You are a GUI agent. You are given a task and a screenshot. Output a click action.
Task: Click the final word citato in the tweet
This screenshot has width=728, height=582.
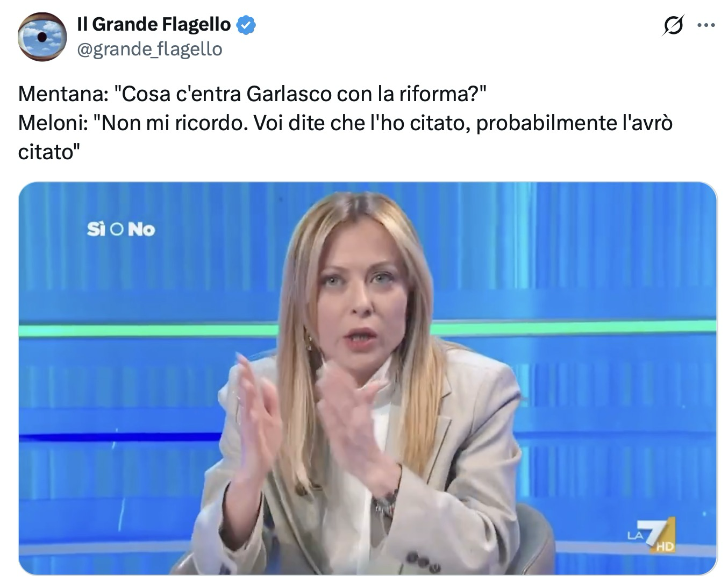click(46, 152)
